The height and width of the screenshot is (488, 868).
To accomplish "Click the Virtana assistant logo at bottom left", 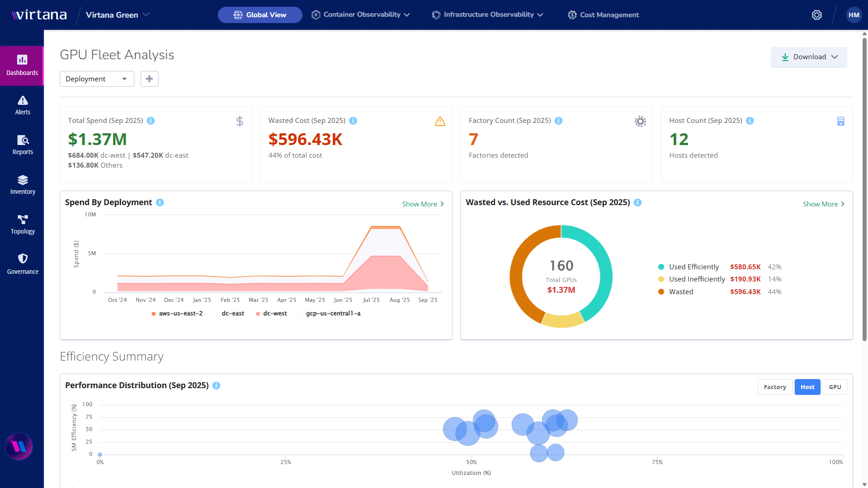I will pyautogui.click(x=19, y=446).
